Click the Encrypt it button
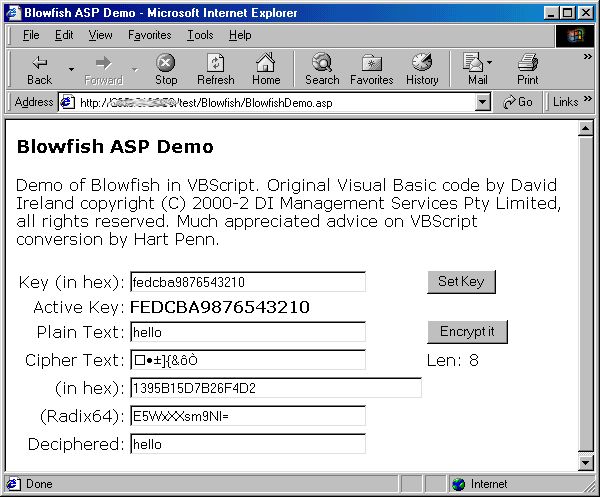The height and width of the screenshot is (497, 600). pyautogui.click(x=467, y=331)
